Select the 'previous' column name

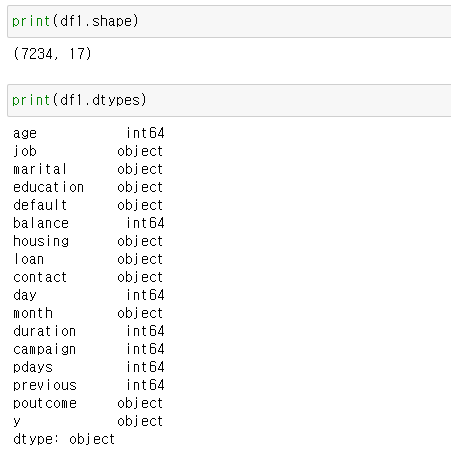[45, 385]
